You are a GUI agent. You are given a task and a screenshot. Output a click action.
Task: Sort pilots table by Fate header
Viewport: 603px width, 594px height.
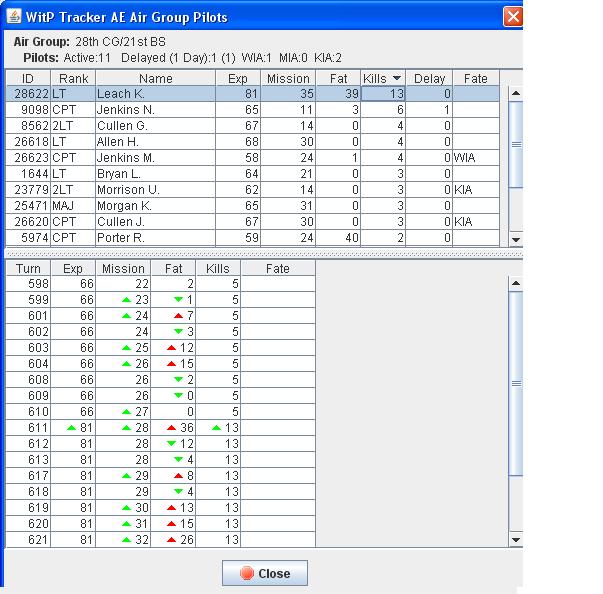[476, 78]
